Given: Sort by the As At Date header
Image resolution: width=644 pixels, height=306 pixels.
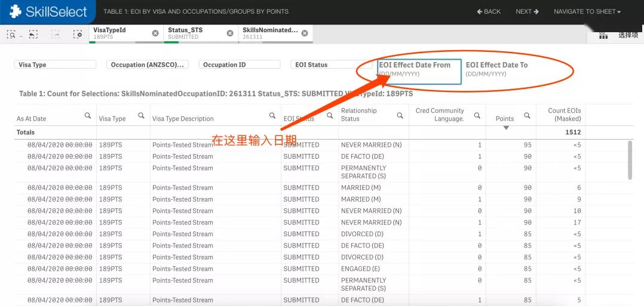Looking at the screenshot, I should pyautogui.click(x=31, y=119).
